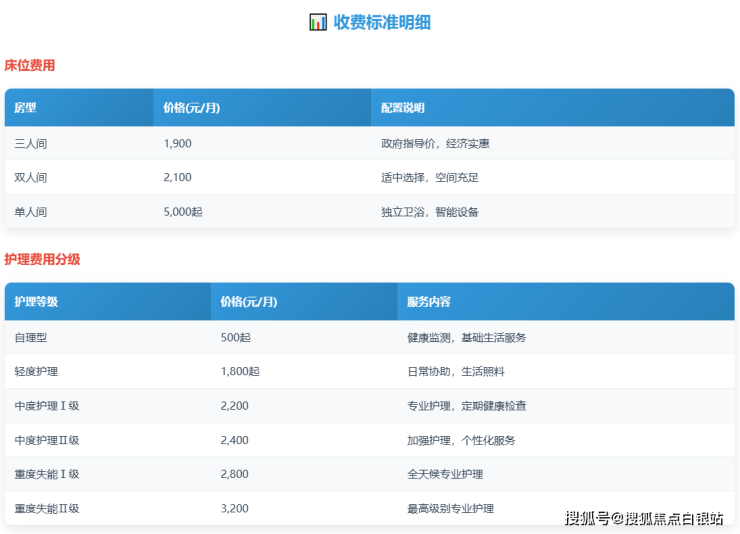Click the 护理等级 column header
Screen dimensions: 740x534
pos(36,302)
